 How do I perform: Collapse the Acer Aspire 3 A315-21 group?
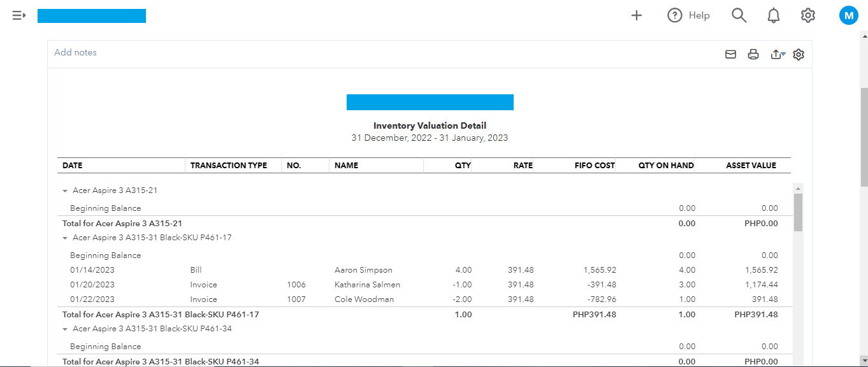[65, 191]
